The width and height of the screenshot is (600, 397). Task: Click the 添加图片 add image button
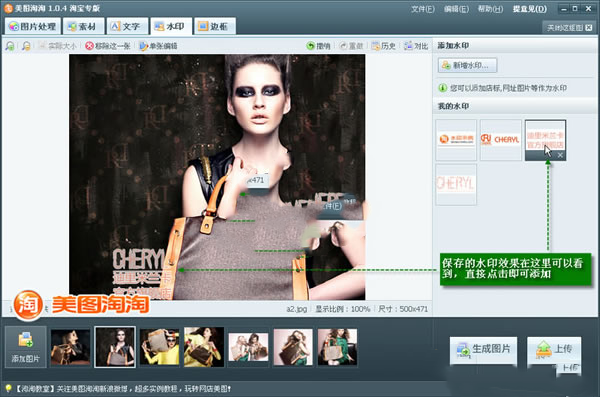click(26, 347)
